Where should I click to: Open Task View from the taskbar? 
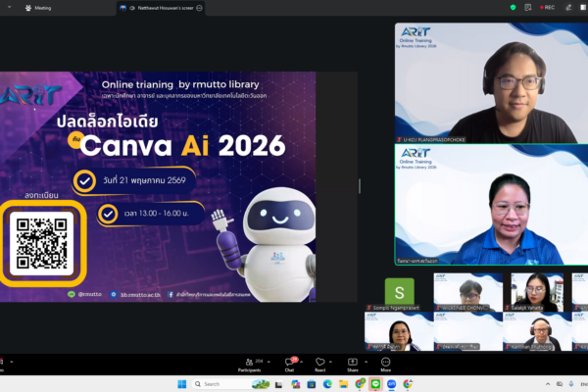(278, 384)
